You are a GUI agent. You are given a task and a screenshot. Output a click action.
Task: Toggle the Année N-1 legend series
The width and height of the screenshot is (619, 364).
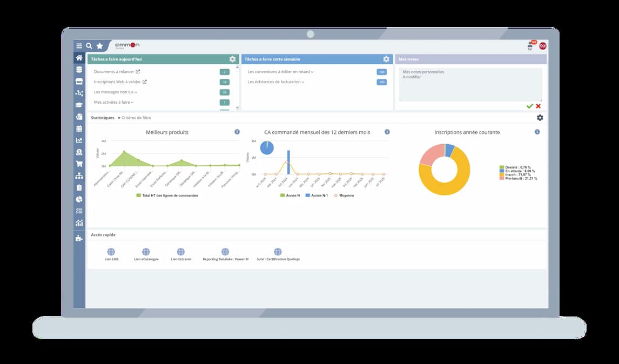click(x=317, y=196)
